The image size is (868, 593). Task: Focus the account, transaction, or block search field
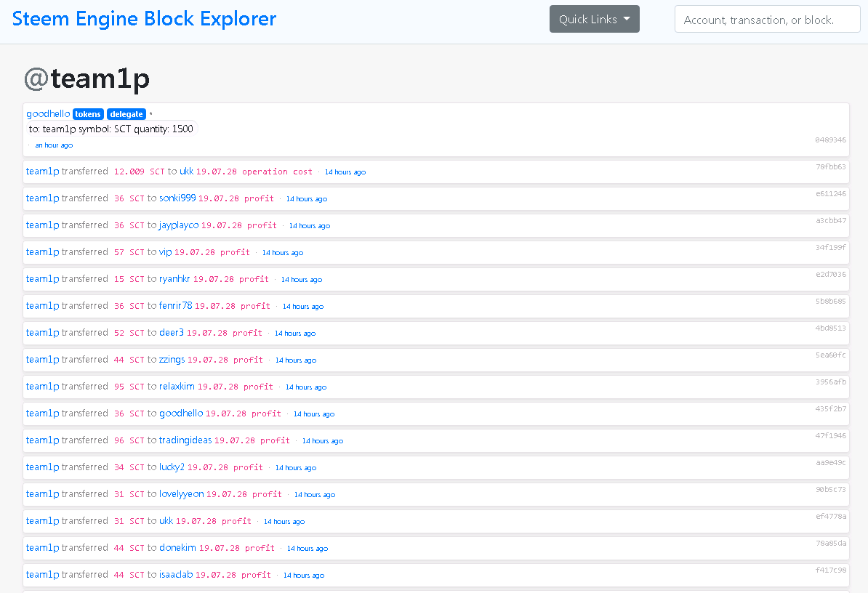point(767,20)
